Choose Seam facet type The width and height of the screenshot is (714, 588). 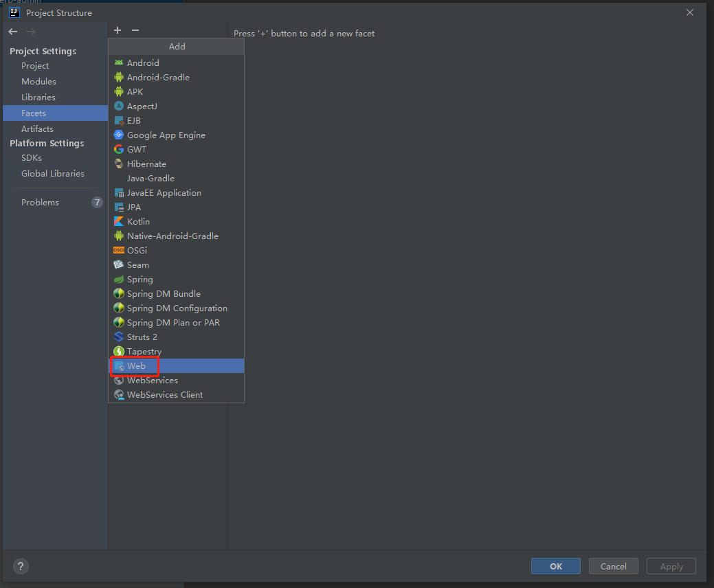[176, 265]
